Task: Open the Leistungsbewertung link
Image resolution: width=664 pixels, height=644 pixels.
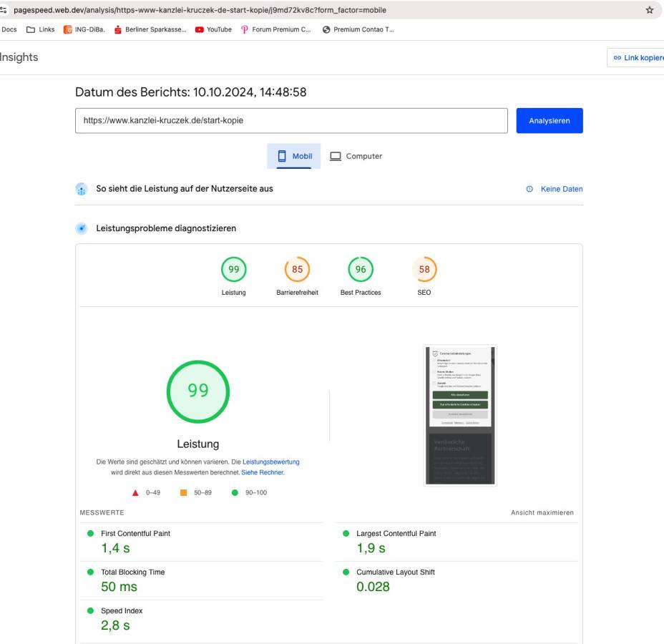Action: click(x=270, y=462)
